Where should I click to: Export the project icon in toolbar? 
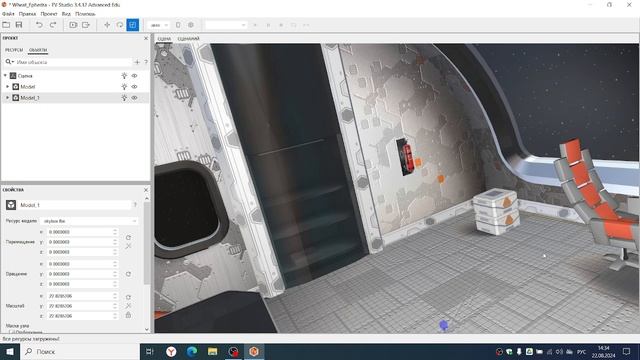pos(86,25)
